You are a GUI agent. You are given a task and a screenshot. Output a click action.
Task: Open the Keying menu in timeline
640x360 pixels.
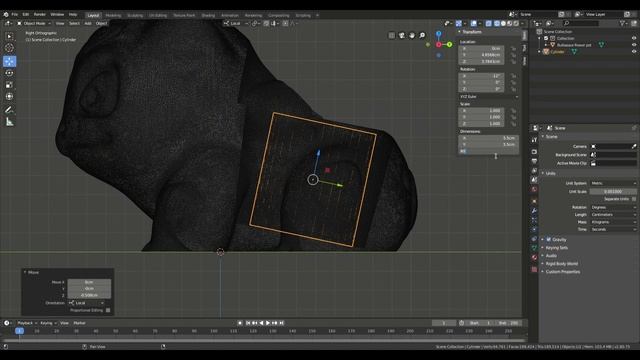click(x=48, y=323)
